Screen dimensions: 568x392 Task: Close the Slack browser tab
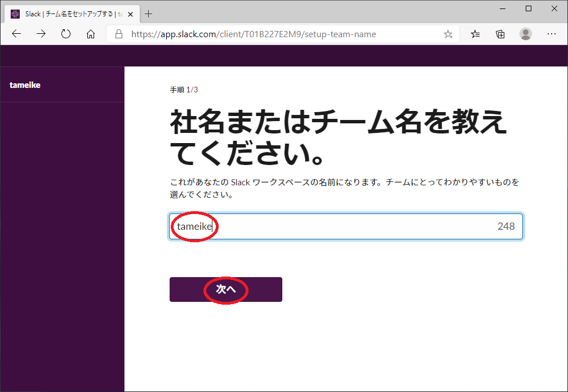[x=130, y=14]
